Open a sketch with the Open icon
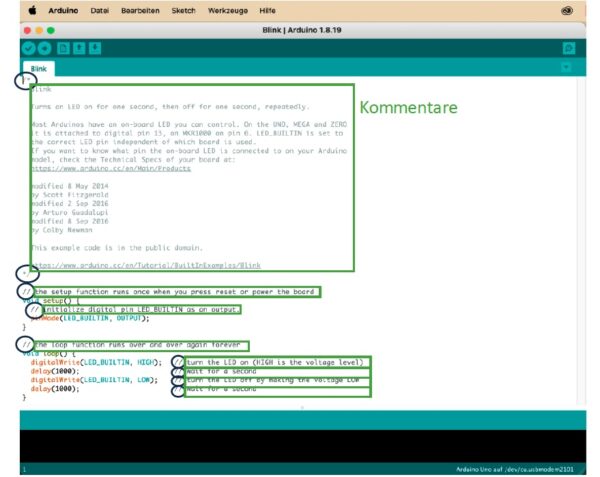 click(x=78, y=47)
